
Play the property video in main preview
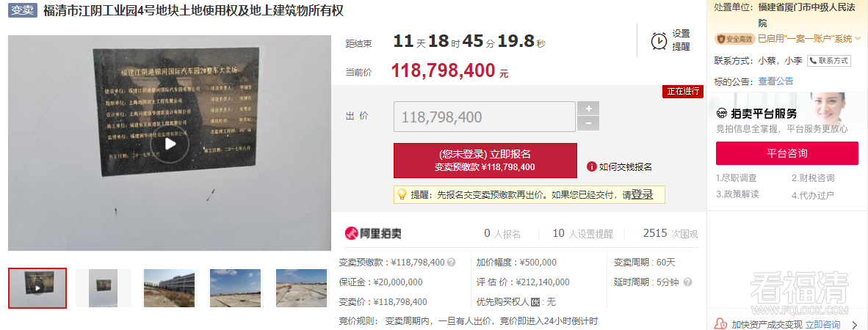pyautogui.click(x=170, y=144)
